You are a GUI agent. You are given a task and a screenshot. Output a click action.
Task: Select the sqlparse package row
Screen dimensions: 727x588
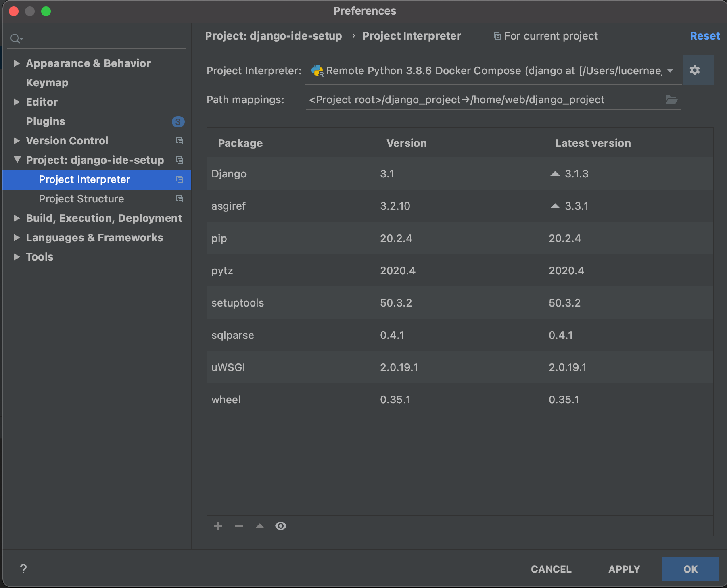460,335
